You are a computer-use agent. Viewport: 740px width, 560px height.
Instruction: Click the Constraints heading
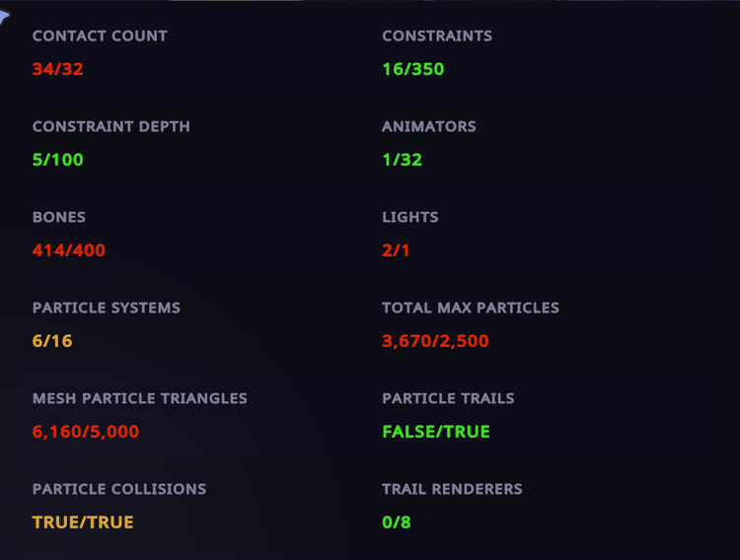(437, 35)
